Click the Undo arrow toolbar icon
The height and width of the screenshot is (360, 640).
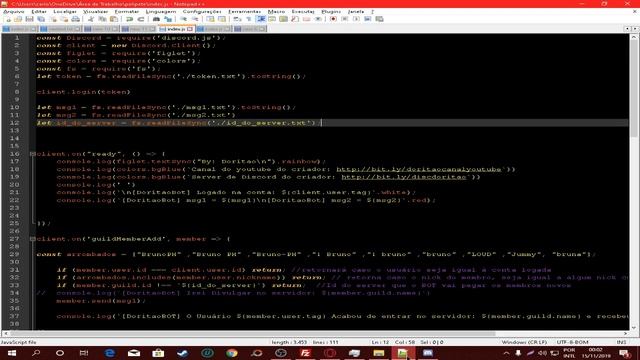coord(129,19)
